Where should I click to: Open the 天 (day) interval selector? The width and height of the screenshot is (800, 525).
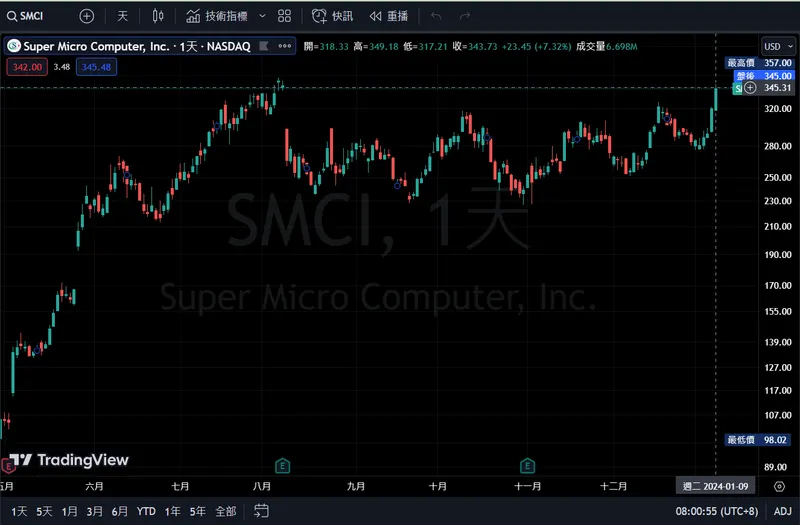[122, 16]
